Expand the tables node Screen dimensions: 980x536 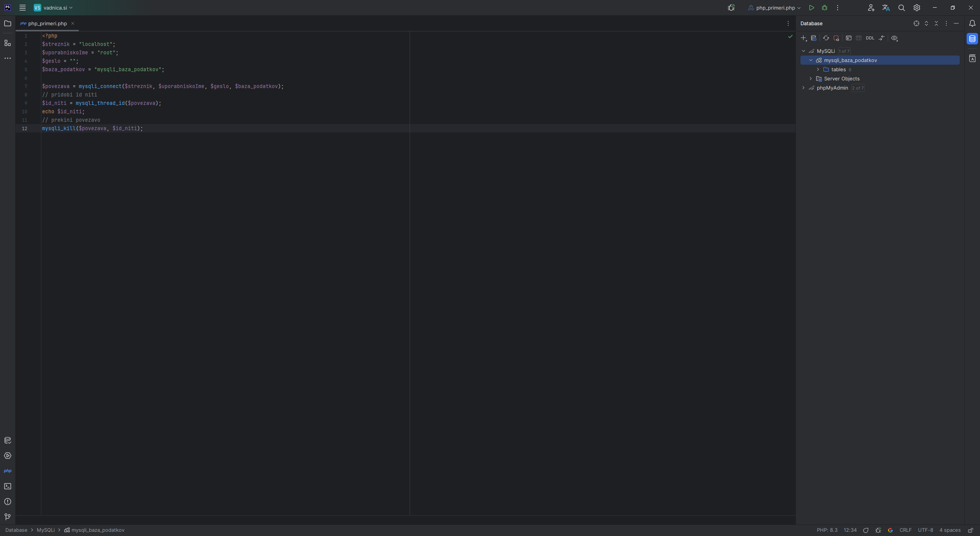coord(818,69)
